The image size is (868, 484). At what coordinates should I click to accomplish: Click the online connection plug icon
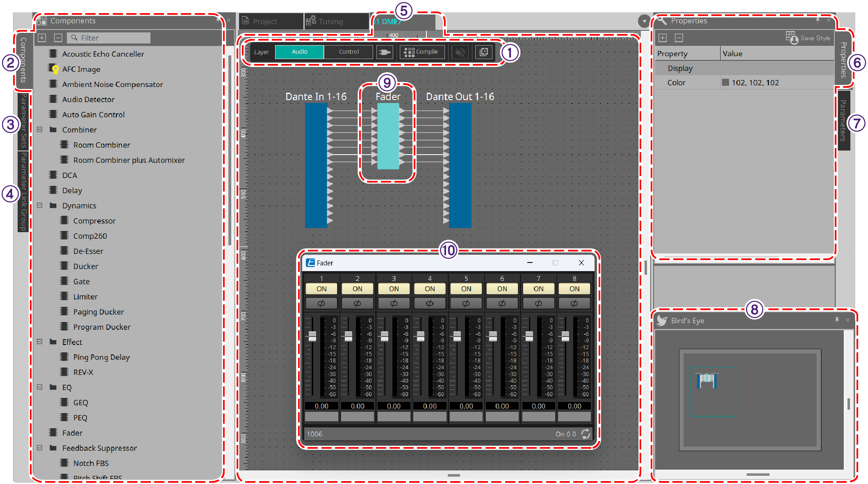(384, 52)
